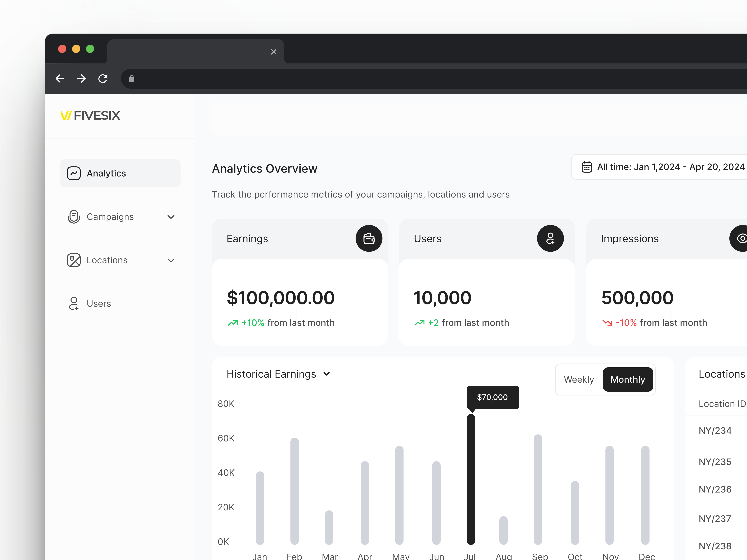Click the browser address bar
The height and width of the screenshot is (560, 747).
tap(405, 79)
